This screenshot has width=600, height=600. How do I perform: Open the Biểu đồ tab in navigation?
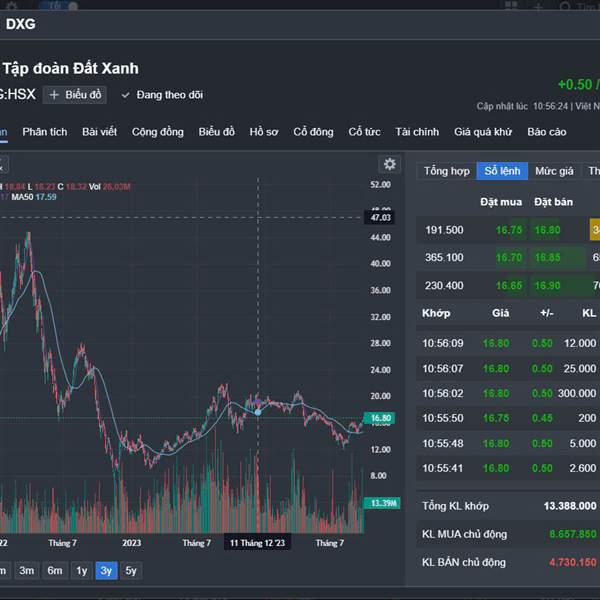point(217,132)
